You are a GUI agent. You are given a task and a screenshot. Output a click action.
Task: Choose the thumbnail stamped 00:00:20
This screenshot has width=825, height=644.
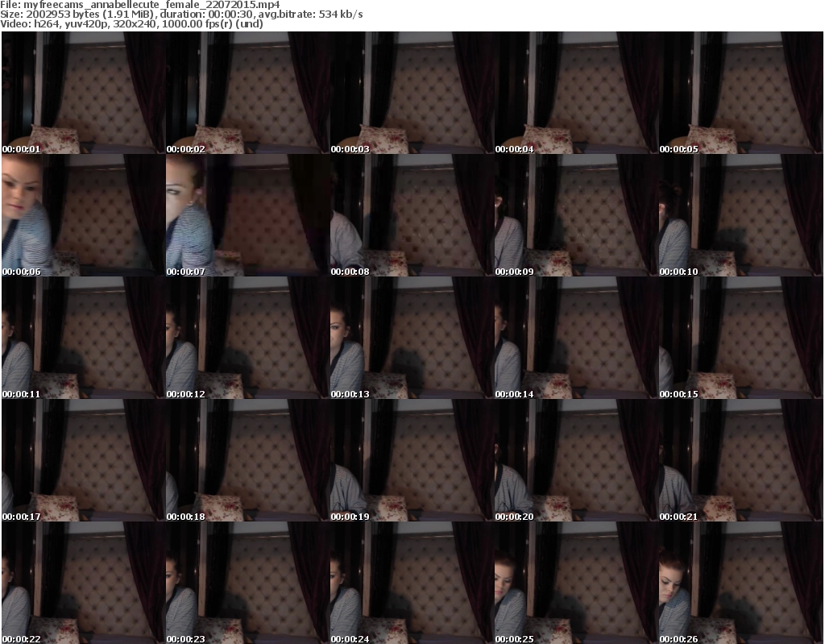[x=577, y=460]
